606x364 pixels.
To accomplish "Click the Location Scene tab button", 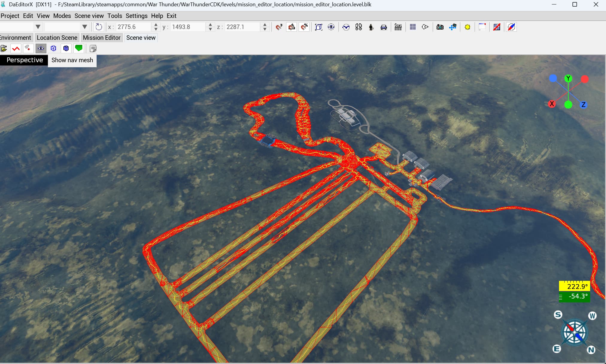I will coord(57,38).
